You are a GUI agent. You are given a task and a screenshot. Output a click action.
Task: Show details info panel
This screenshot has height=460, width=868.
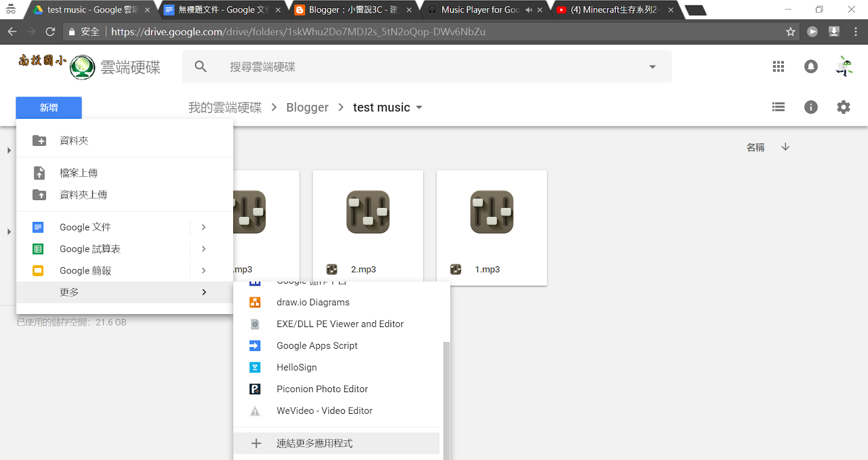(811, 107)
